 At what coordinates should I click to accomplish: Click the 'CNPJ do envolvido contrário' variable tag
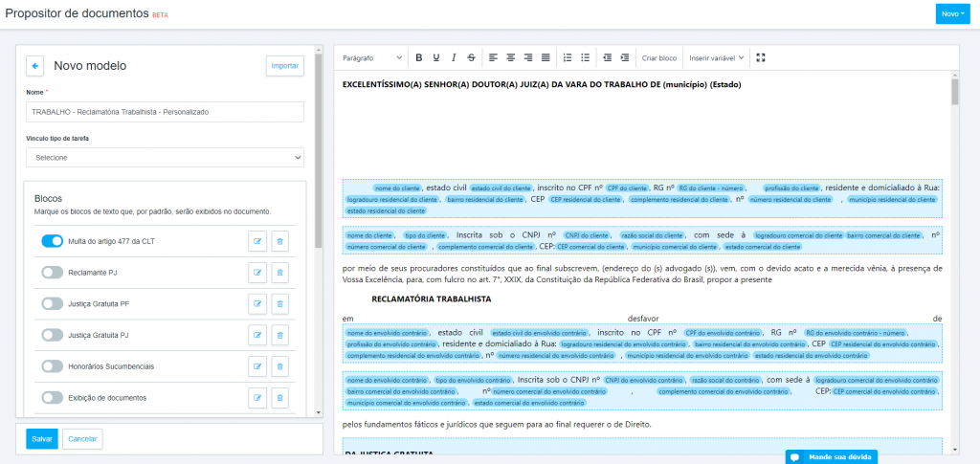[645, 381]
